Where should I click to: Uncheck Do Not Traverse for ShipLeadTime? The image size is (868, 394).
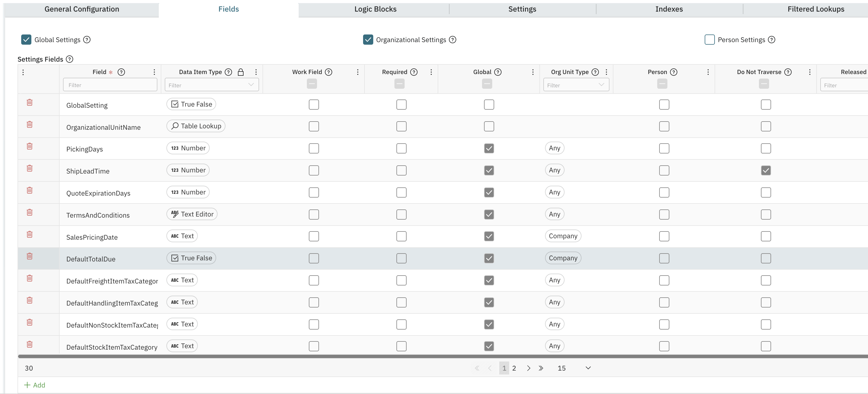pos(765,170)
